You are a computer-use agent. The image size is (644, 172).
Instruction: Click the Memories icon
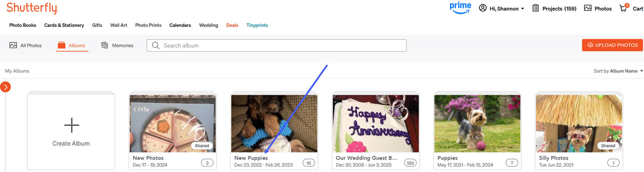click(x=105, y=45)
